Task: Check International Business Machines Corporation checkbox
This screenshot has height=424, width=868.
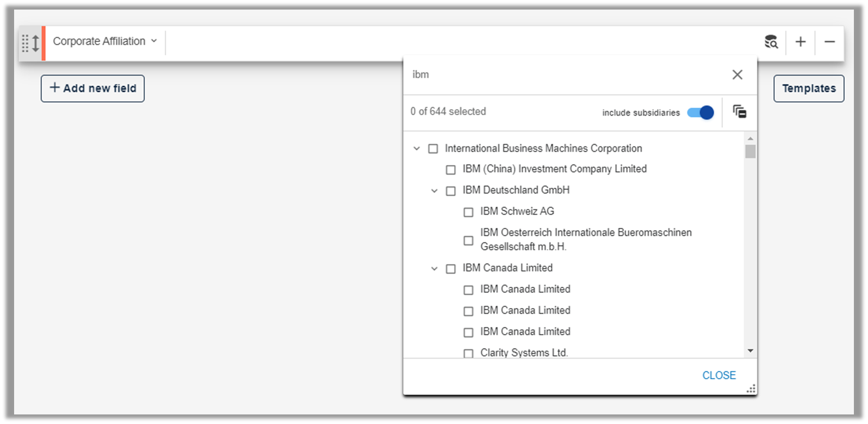Action: pyautogui.click(x=433, y=149)
